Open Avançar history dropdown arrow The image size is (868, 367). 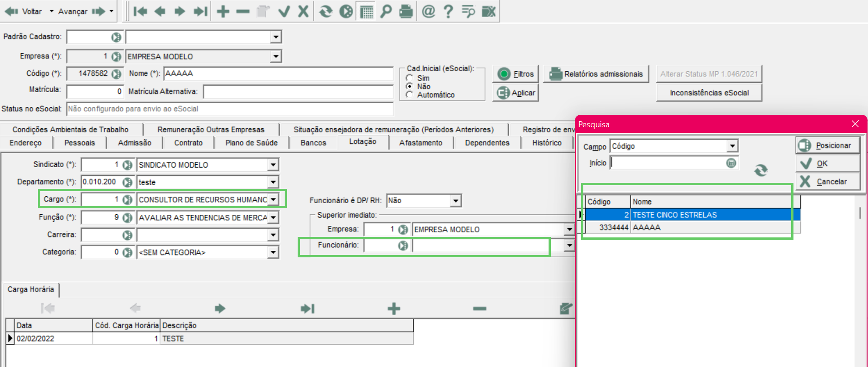click(112, 11)
